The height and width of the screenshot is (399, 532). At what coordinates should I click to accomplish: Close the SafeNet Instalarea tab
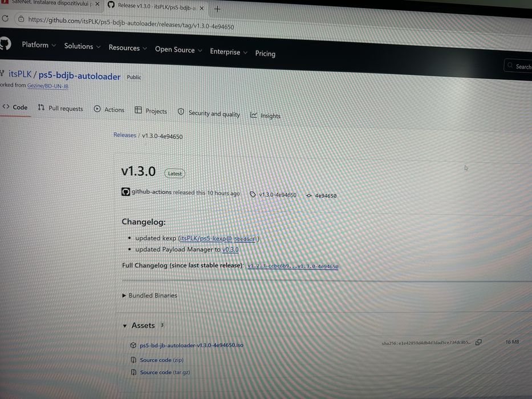tap(98, 4)
